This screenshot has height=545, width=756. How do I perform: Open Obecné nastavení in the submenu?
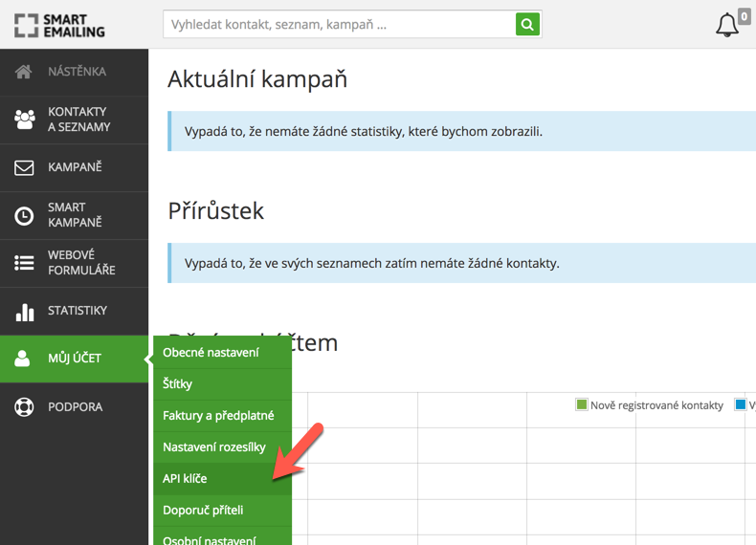[x=211, y=353]
